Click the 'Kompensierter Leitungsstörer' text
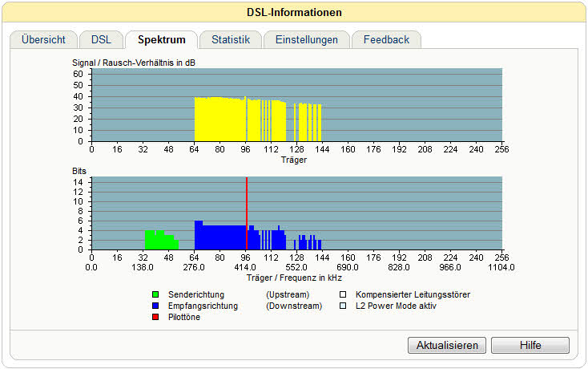Viewport: 588px width, 369px height. 413,294
